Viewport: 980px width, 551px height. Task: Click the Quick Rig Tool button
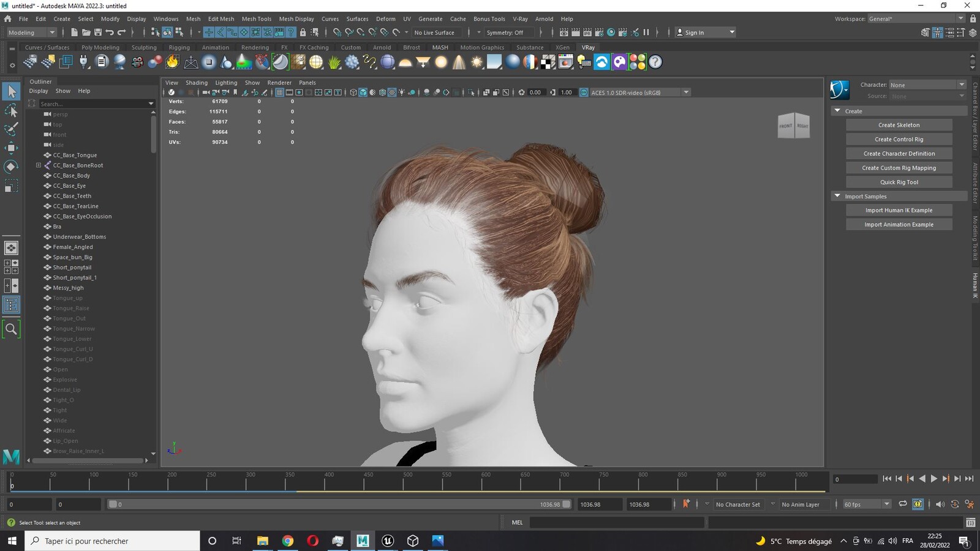click(899, 182)
